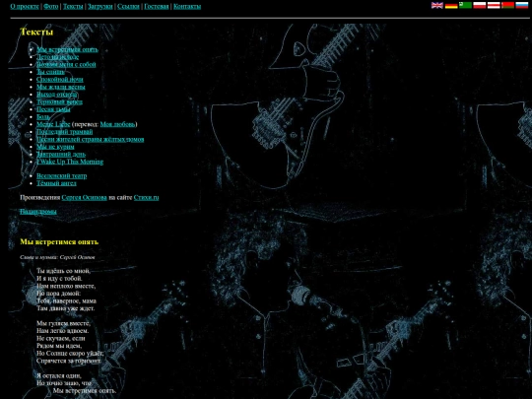The height and width of the screenshot is (399, 532).
Task: Open the 'Моя любовь' translation link
Action: pos(117,124)
